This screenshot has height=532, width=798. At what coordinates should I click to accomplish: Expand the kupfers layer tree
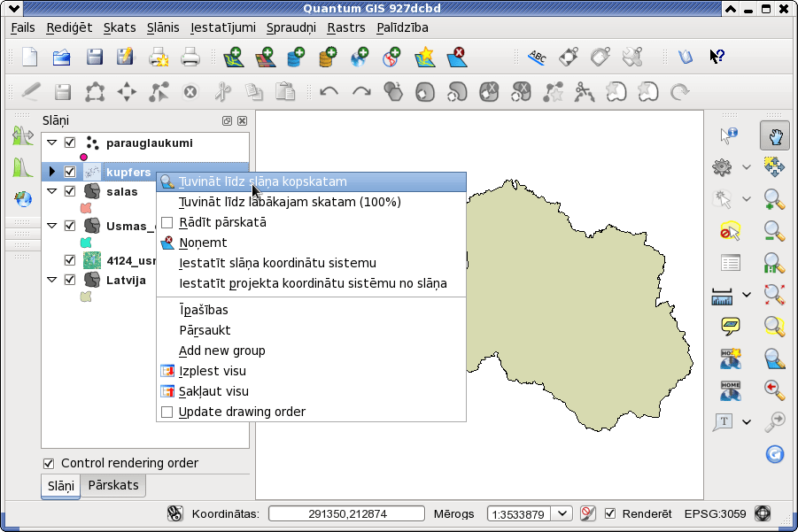coord(52,172)
